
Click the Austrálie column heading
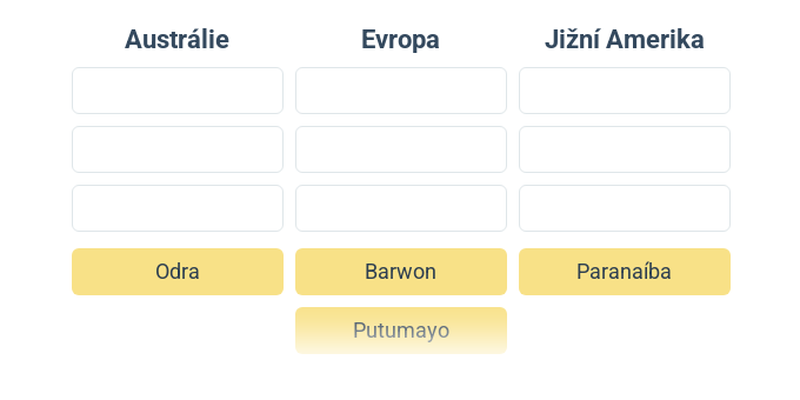click(177, 39)
